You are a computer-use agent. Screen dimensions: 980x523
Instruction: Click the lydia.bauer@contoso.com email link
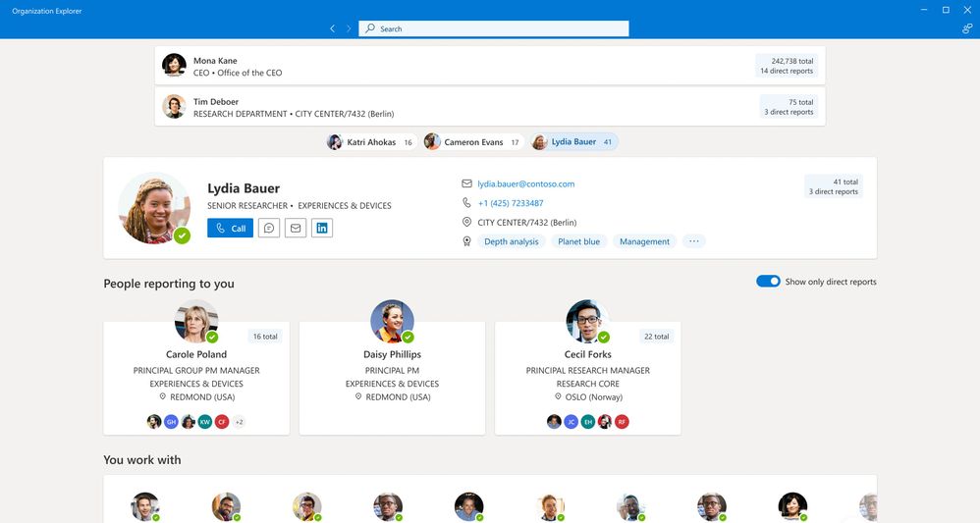click(525, 183)
